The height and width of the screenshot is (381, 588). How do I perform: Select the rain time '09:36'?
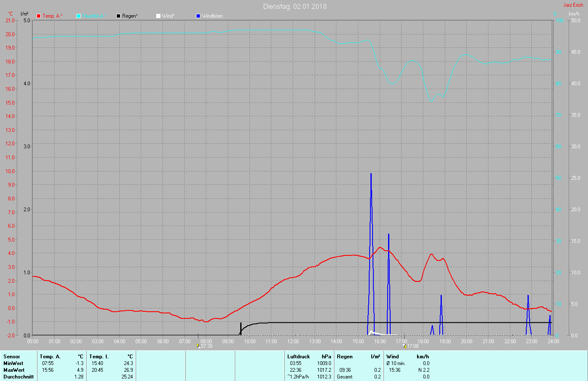[345, 370]
